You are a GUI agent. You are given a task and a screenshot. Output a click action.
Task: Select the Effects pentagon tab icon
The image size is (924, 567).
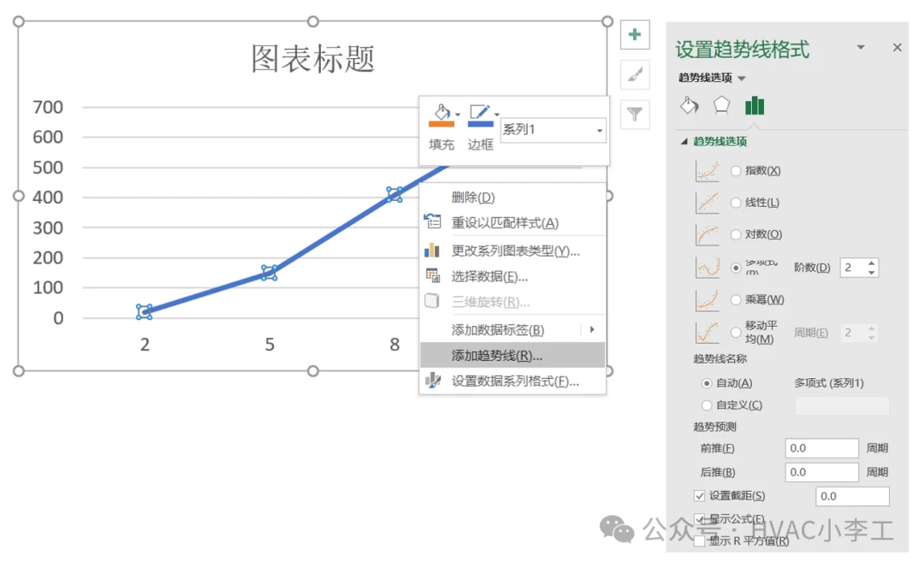click(x=721, y=106)
